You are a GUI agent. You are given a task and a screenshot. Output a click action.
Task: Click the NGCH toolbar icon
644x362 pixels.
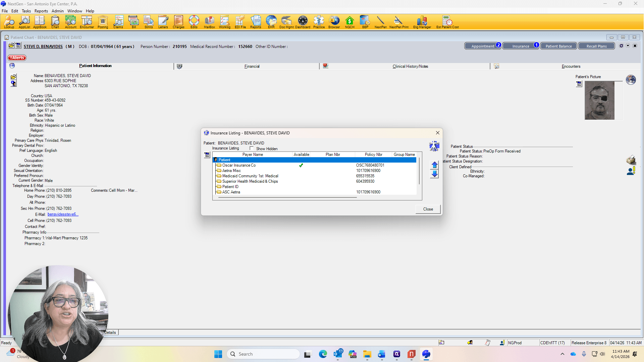point(350,22)
